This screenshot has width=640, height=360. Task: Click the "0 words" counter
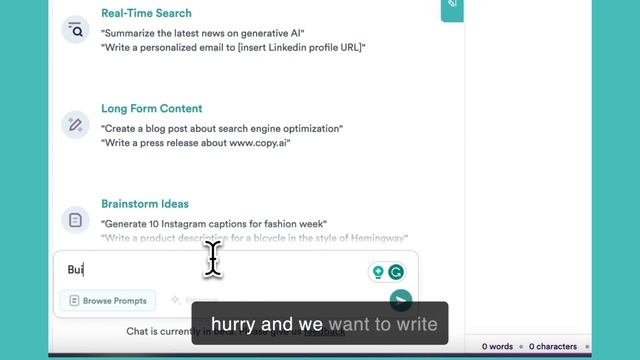497,347
